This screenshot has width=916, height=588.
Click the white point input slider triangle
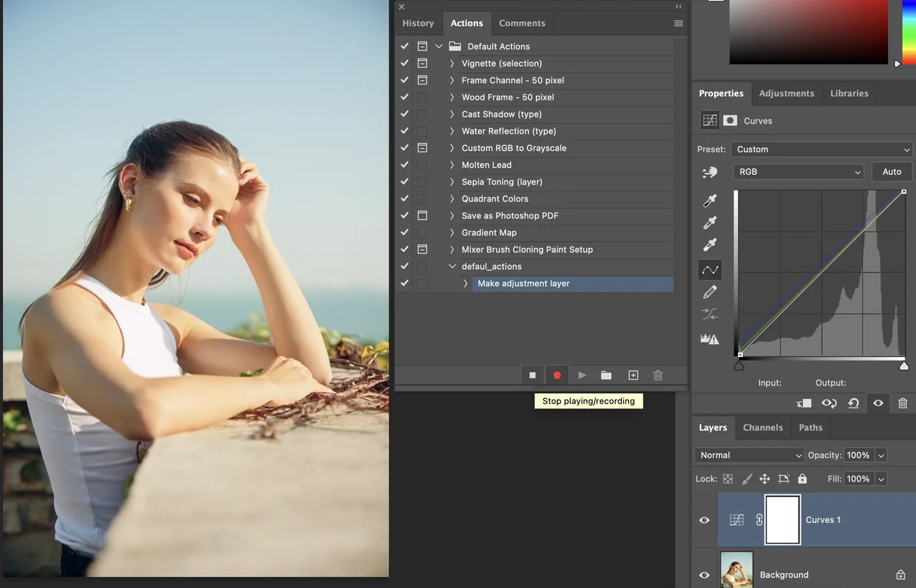point(904,366)
